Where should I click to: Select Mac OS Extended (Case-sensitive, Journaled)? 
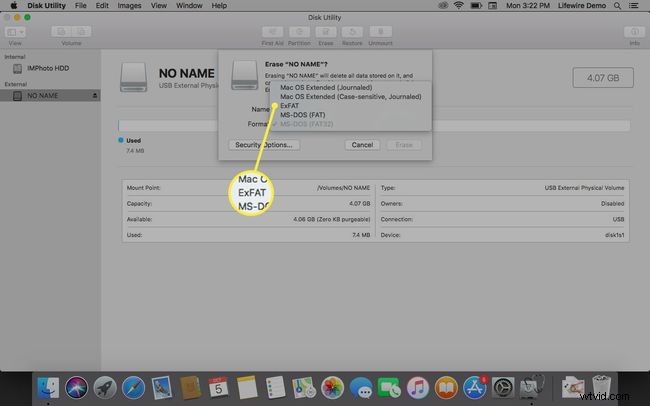351,97
